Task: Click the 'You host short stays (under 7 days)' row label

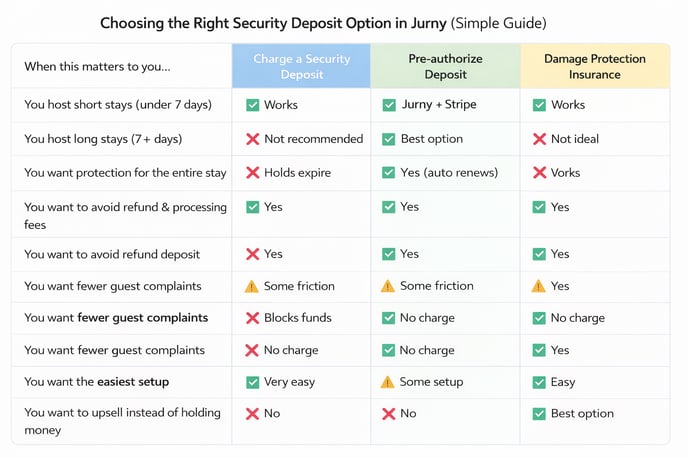Action: click(x=119, y=105)
